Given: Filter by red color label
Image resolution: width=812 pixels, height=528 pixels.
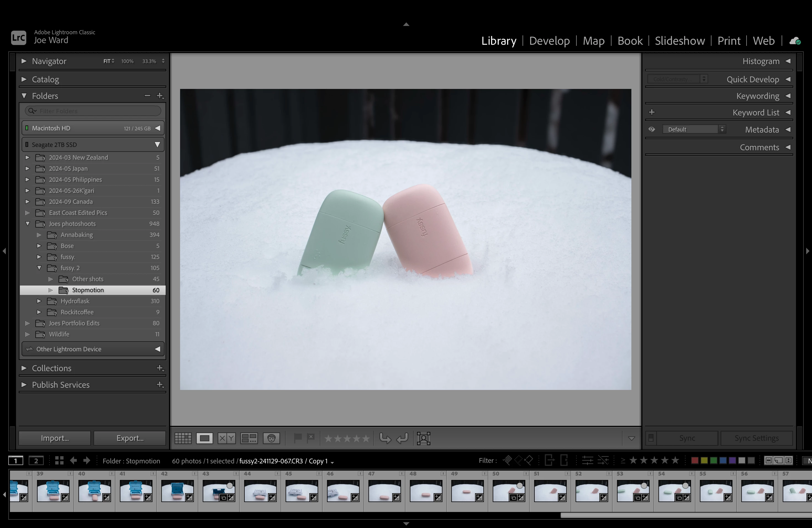Looking at the screenshot, I should coord(694,460).
